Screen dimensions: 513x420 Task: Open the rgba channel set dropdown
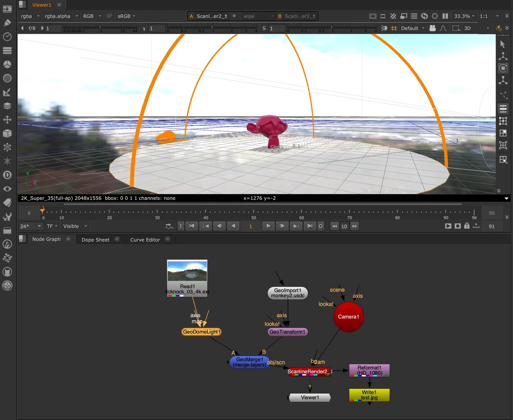coord(30,16)
